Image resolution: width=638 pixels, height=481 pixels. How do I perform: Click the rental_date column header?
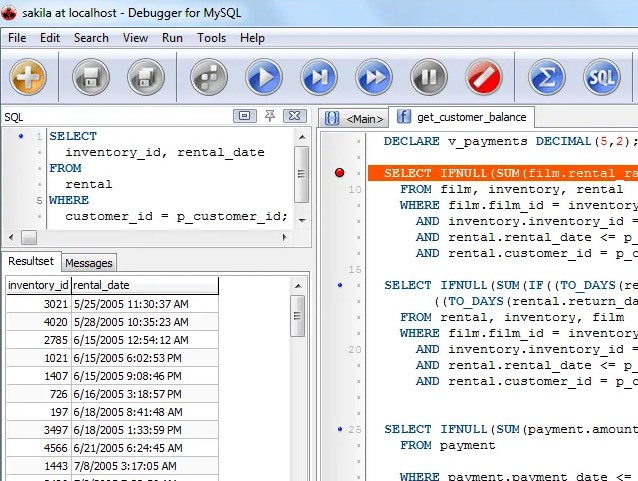coord(145,285)
